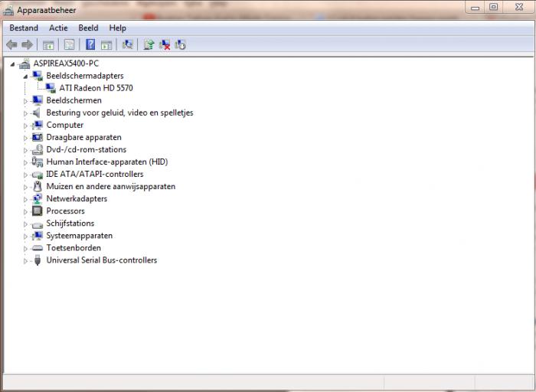Image resolution: width=536 pixels, height=392 pixels.
Task: Expand the Systeemapparaten arrow
Action: (x=25, y=236)
